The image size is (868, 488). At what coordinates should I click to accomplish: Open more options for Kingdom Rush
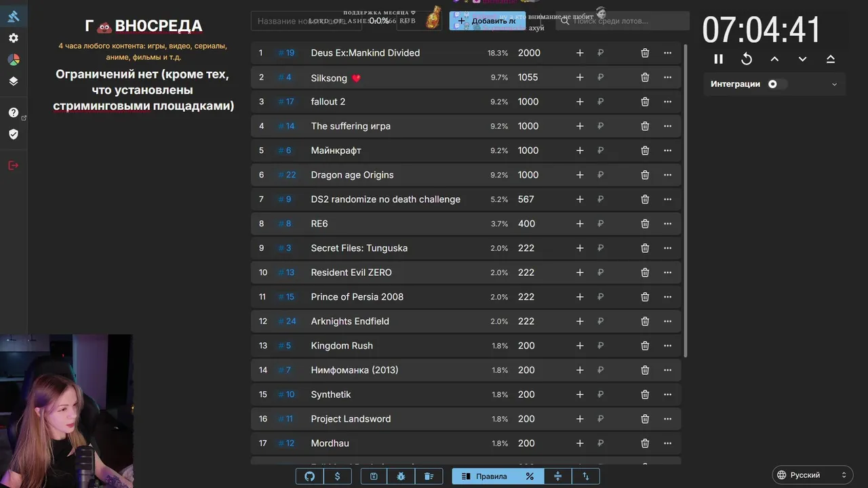click(668, 346)
